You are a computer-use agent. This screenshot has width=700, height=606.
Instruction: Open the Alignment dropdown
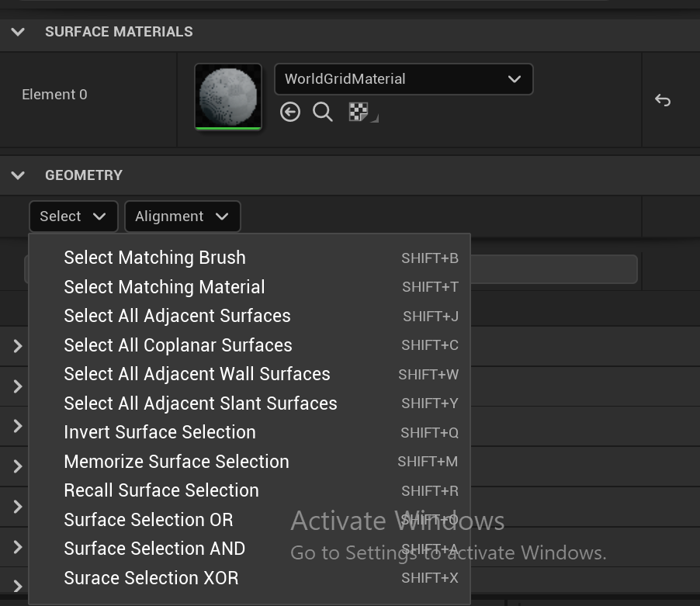[x=182, y=216]
